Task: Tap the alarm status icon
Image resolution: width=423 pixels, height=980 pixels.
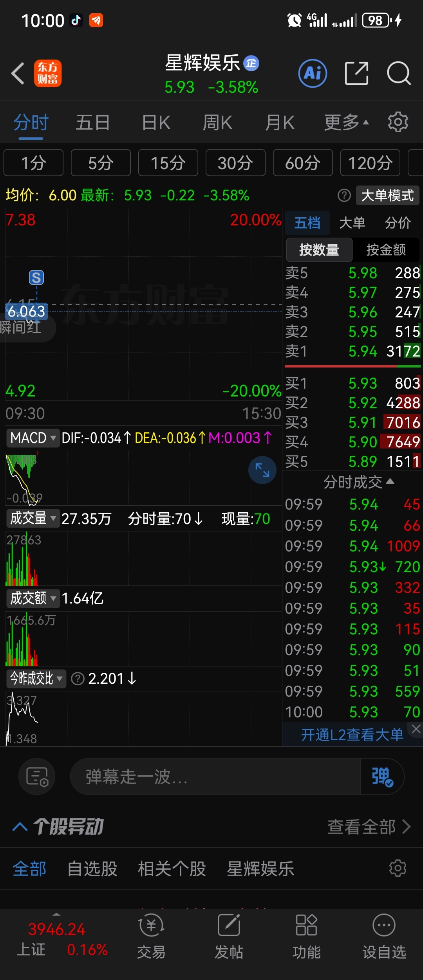Action: click(x=294, y=20)
